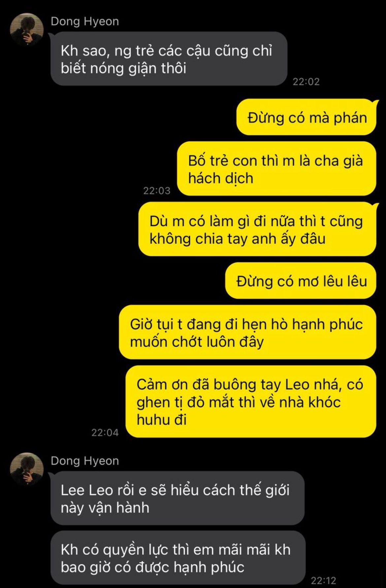Select the "Kh sao, ng trẻ các cậu" message
Image resolution: width=386 pixels, height=588 pixels.
(x=169, y=59)
